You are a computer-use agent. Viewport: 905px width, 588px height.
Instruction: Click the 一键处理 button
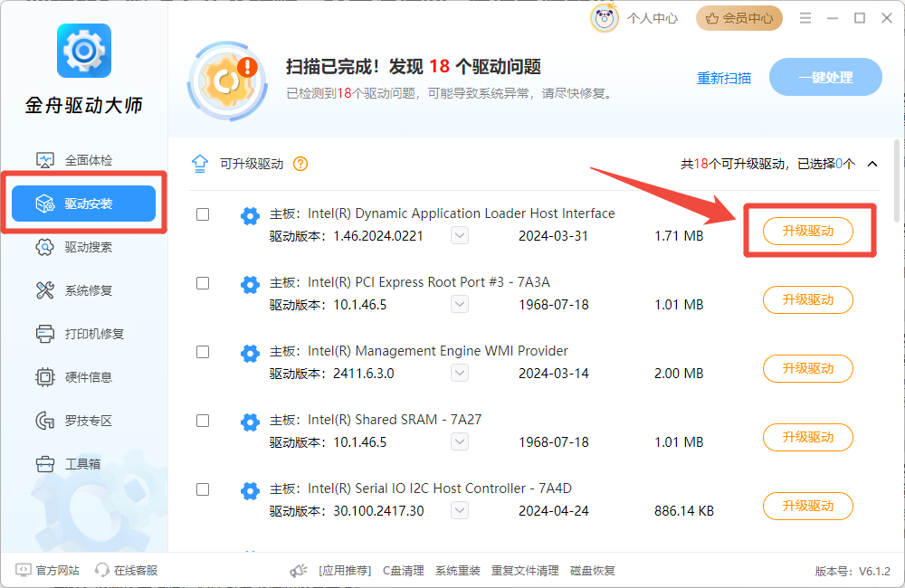click(x=825, y=77)
